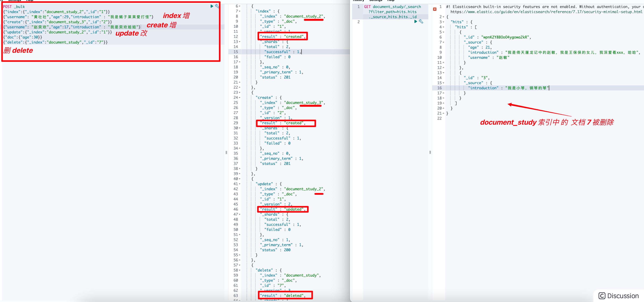Image resolution: width=644 pixels, height=302 pixels.
Task: Click the "_id" : "3" line
Action: 476,78
